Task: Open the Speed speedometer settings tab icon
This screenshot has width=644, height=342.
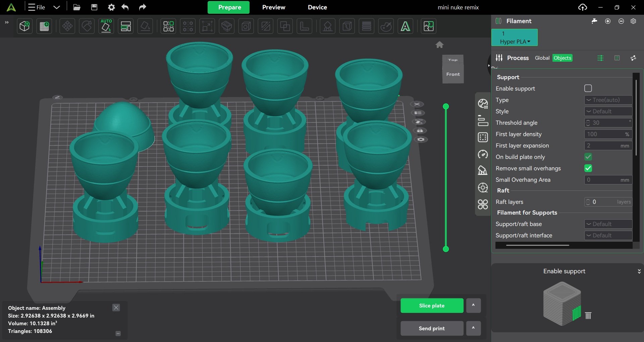Action: tap(483, 154)
